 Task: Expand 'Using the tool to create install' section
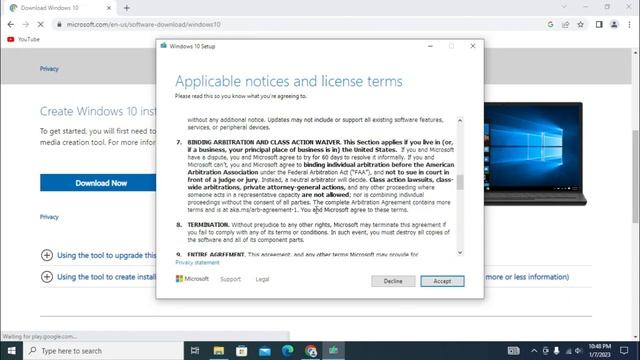pos(98,277)
